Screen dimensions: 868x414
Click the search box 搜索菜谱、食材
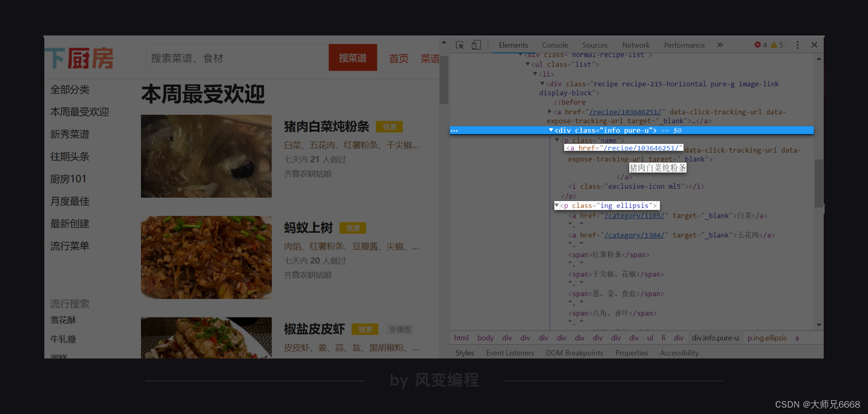237,58
